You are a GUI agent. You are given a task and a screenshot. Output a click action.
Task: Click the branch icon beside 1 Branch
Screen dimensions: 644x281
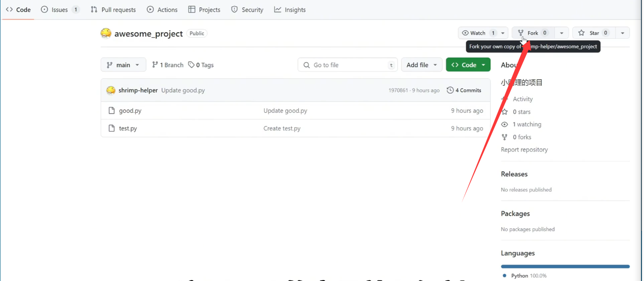tap(155, 65)
